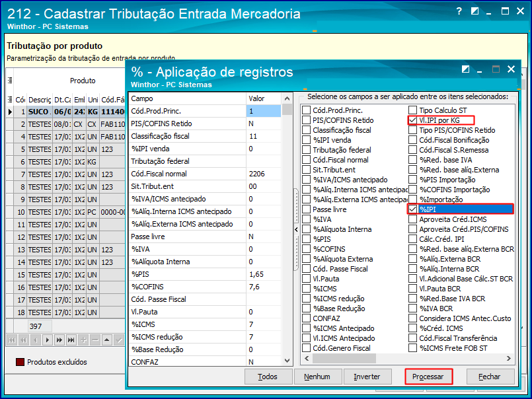532x399 pixels.
Task: Uncheck the Vl.IPI por KG checkbox
Action: 412,120
